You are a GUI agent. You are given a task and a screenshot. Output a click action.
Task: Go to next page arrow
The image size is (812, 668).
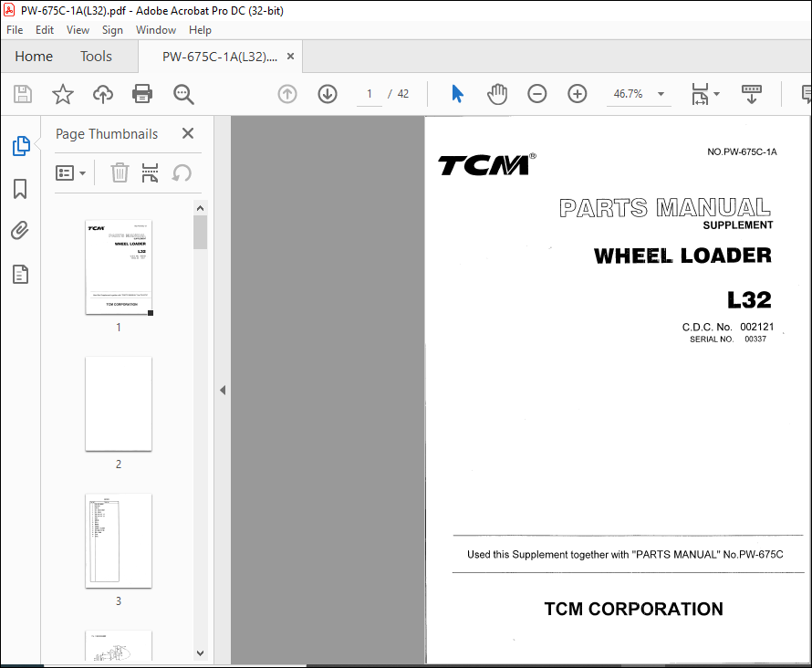click(328, 94)
